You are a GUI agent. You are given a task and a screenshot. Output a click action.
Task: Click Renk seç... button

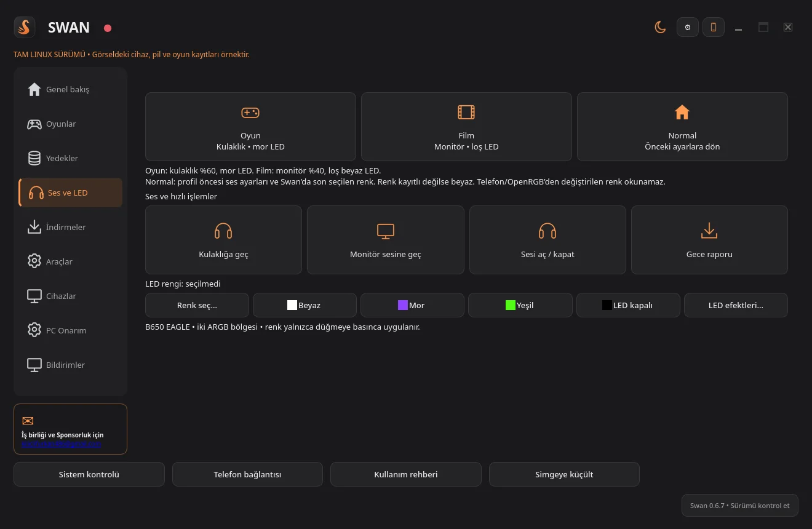(197, 305)
